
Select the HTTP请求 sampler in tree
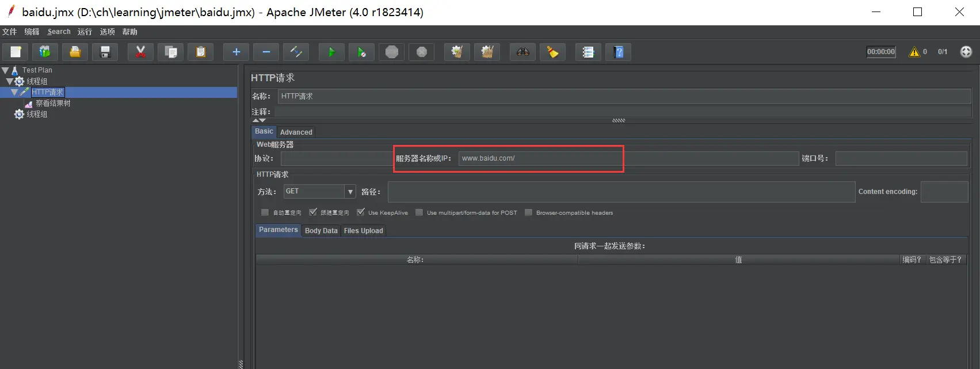[x=48, y=92]
